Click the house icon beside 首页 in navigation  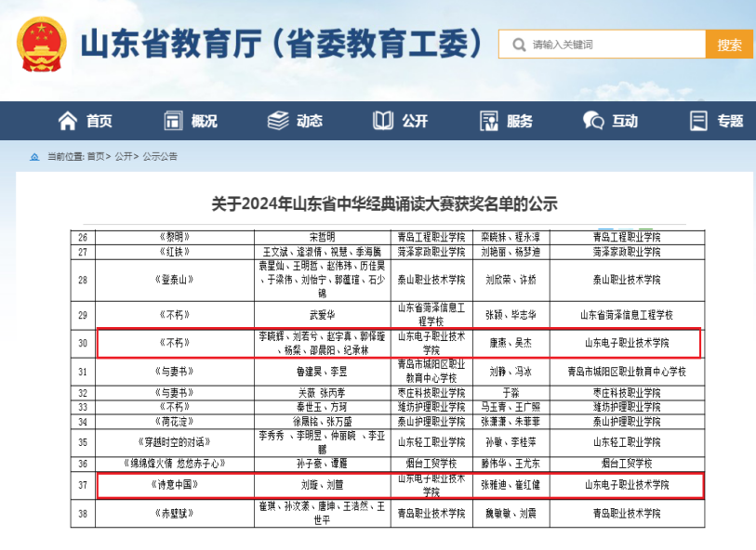[67, 121]
